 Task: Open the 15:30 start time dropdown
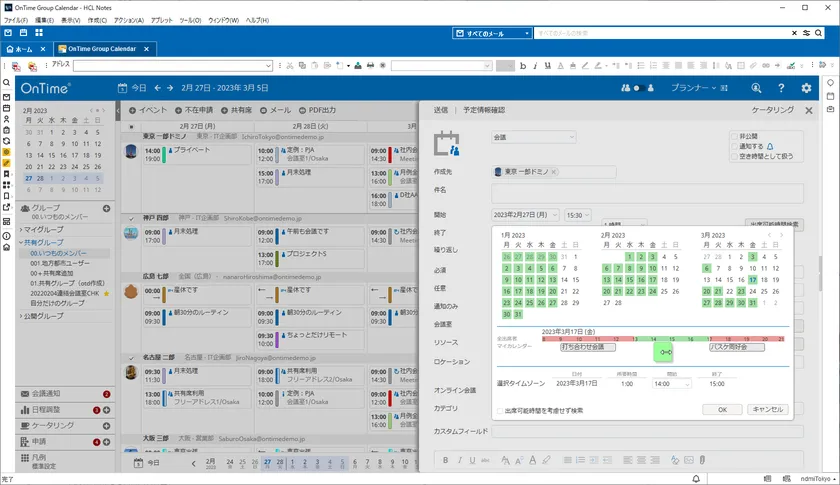[x=578, y=215]
